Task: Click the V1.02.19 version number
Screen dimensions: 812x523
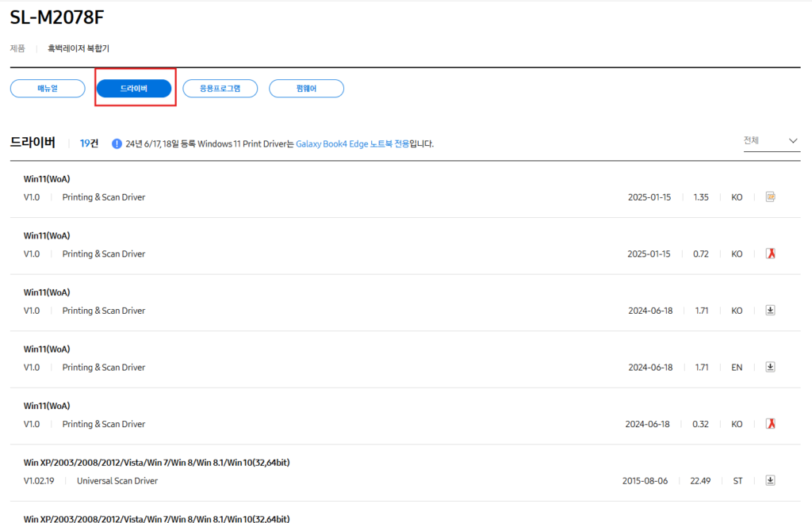Action: click(x=39, y=480)
